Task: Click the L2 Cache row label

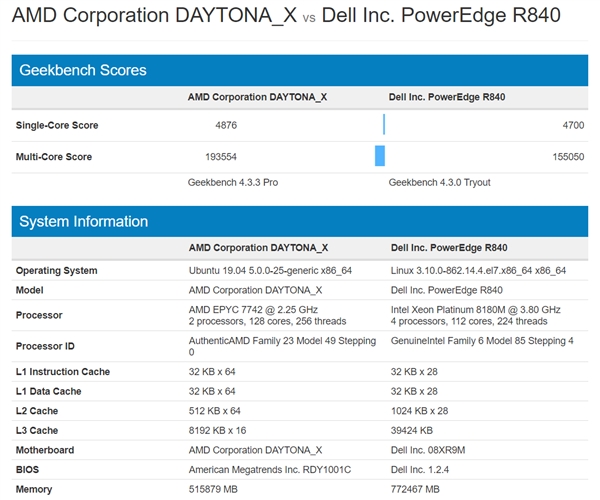Action: [x=37, y=411]
